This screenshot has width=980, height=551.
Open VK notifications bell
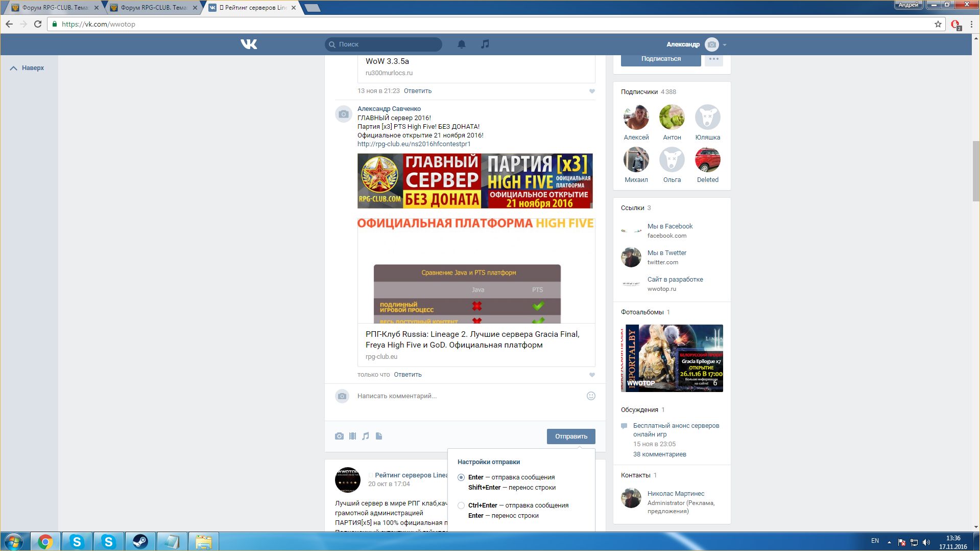pos(462,44)
